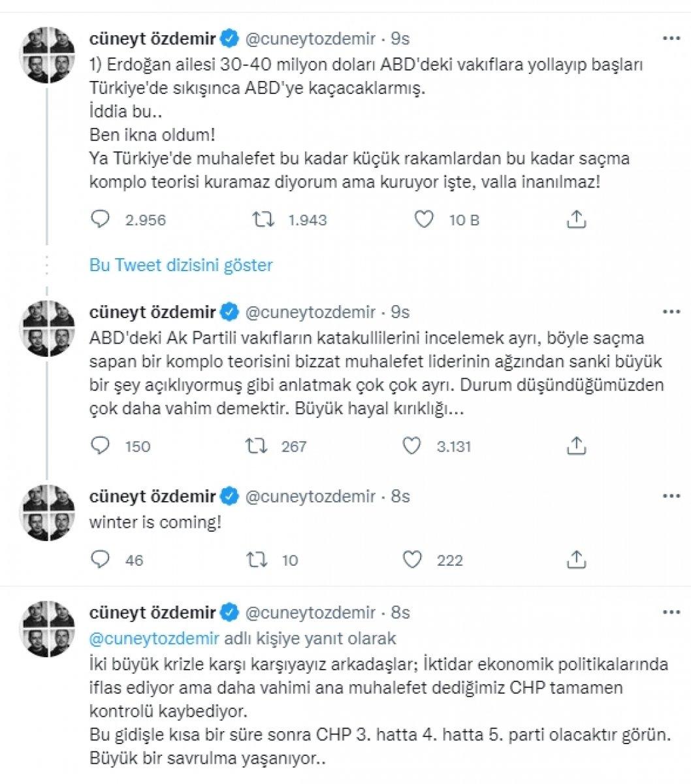Click the retweet count of 1.943
The height and width of the screenshot is (784, 691).
[x=307, y=220]
